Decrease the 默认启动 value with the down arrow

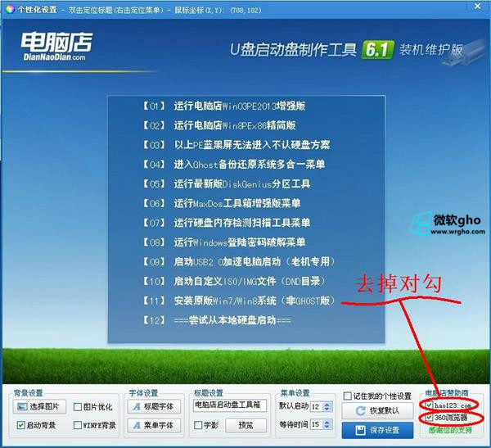pos(327,409)
